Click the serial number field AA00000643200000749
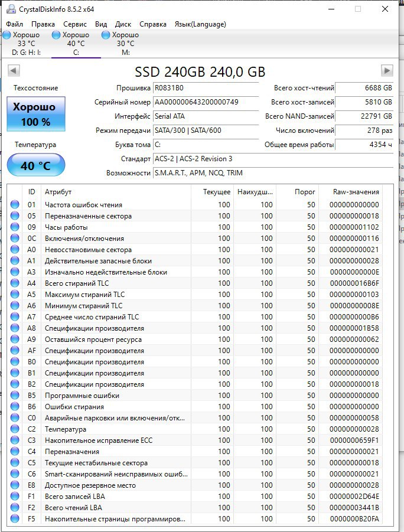 206,102
